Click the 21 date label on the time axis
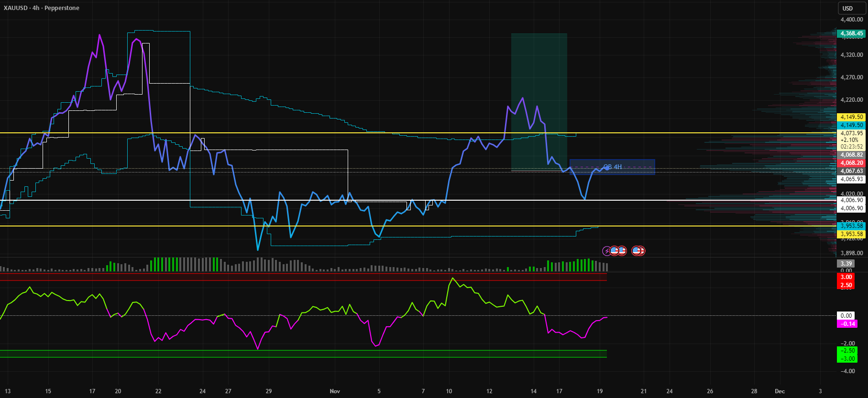 click(644, 391)
